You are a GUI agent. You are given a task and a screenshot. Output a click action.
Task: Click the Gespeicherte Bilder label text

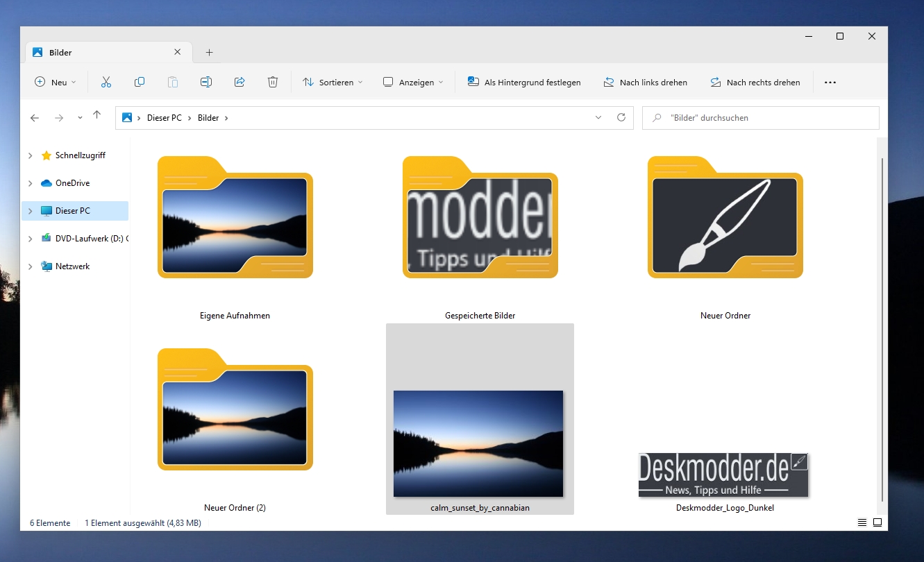point(480,316)
